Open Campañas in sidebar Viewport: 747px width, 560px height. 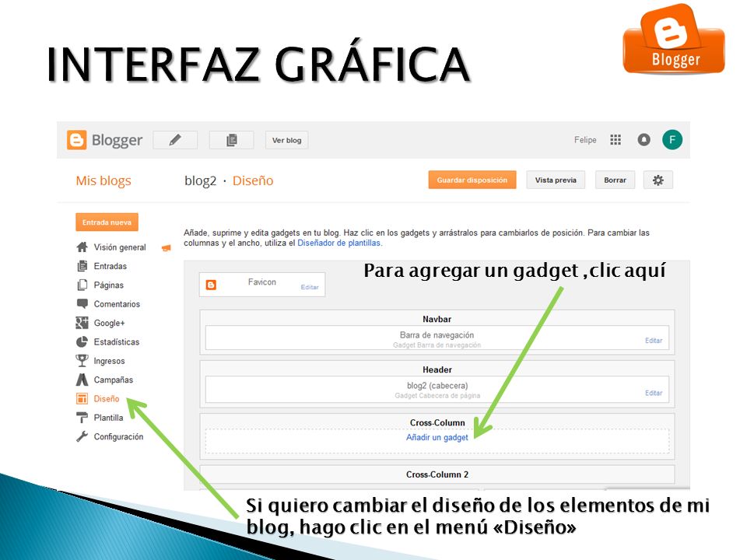114,380
